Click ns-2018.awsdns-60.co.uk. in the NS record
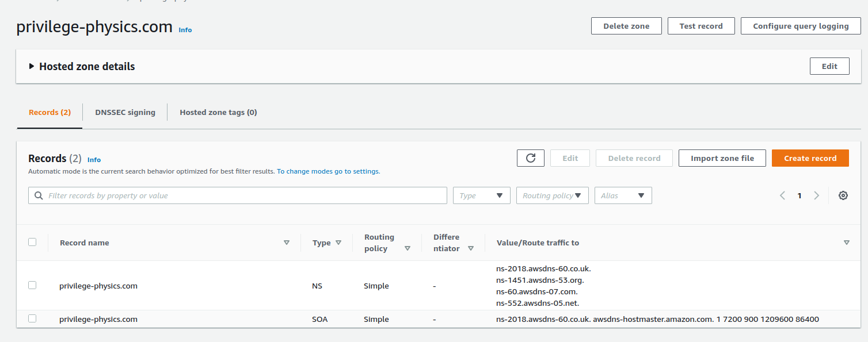This screenshot has height=342, width=868. (x=543, y=268)
